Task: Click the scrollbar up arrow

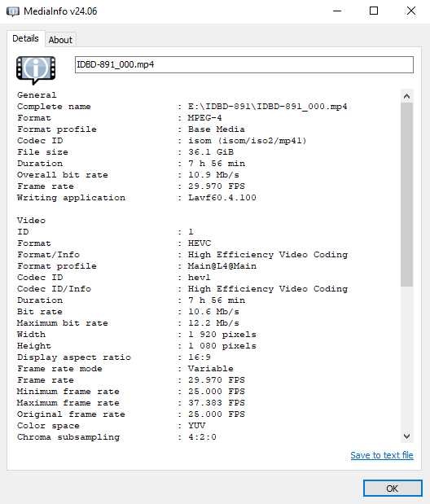Action: (407, 96)
